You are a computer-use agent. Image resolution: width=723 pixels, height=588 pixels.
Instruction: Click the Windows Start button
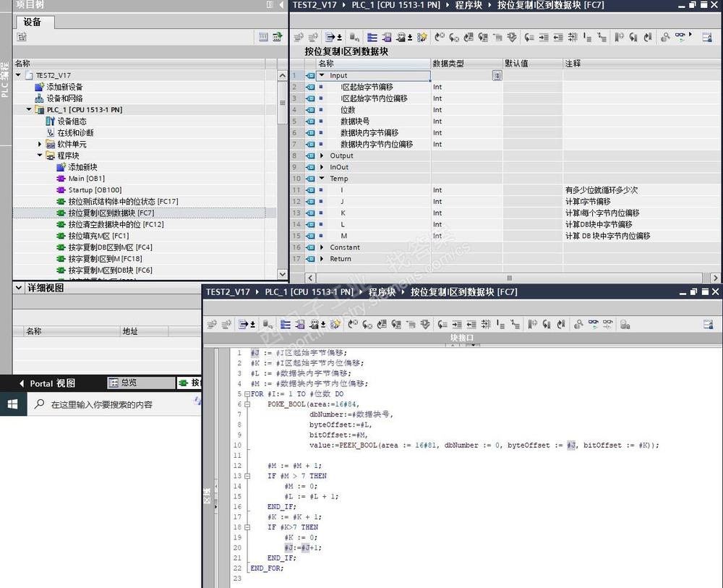point(12,404)
